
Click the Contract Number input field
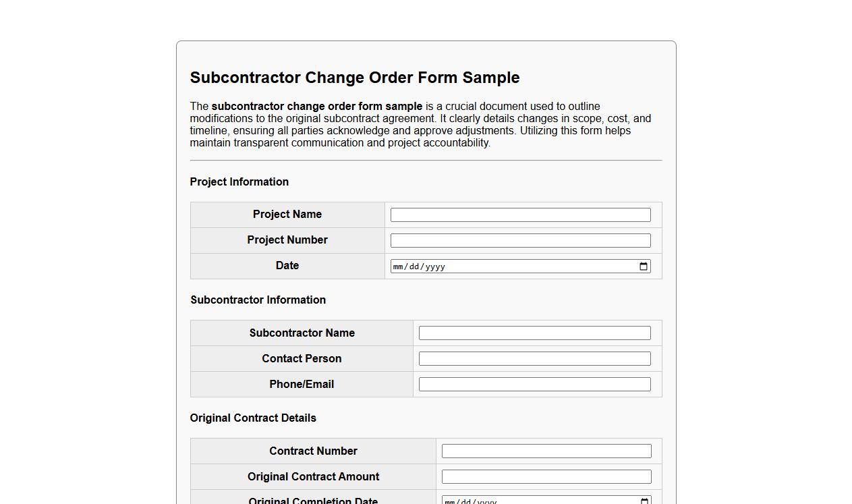coord(546,451)
